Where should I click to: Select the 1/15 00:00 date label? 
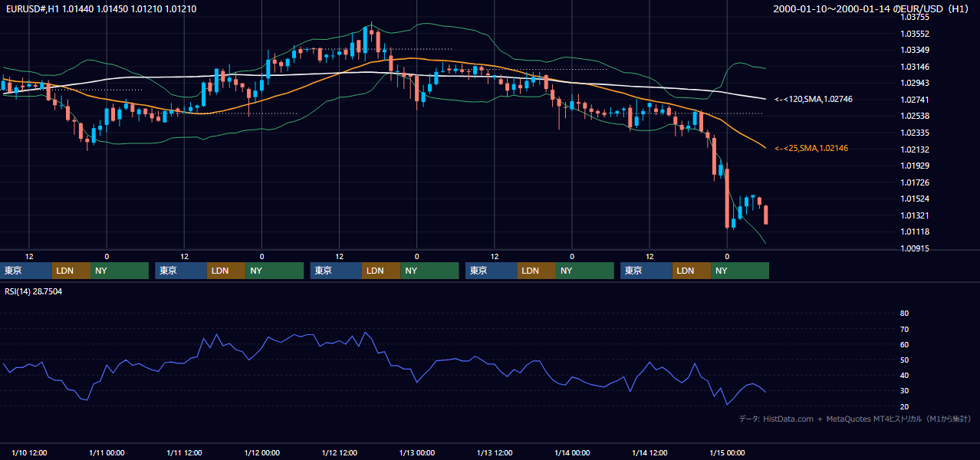pyautogui.click(x=727, y=453)
